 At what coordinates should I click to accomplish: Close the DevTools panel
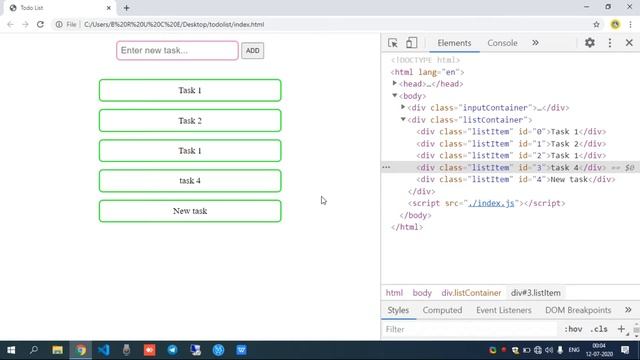tap(629, 42)
